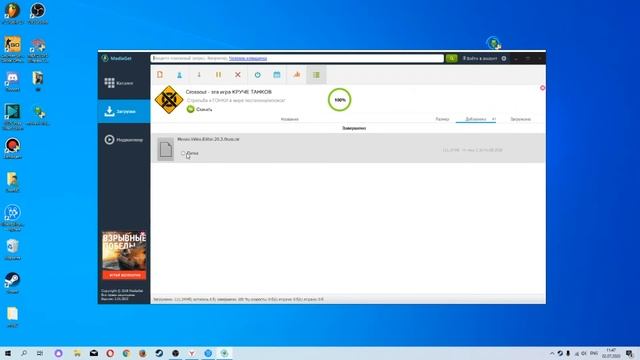
Task: Open the Windows Start menu
Action: 7,353
